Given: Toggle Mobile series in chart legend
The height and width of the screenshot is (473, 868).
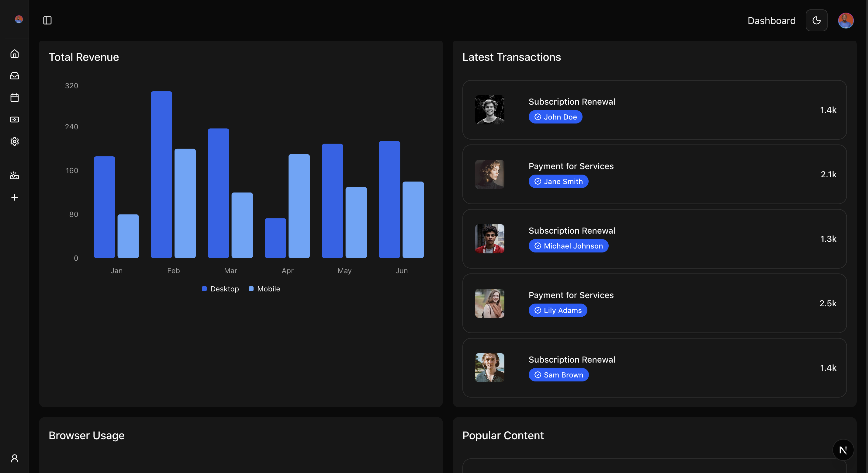Looking at the screenshot, I should pos(264,289).
